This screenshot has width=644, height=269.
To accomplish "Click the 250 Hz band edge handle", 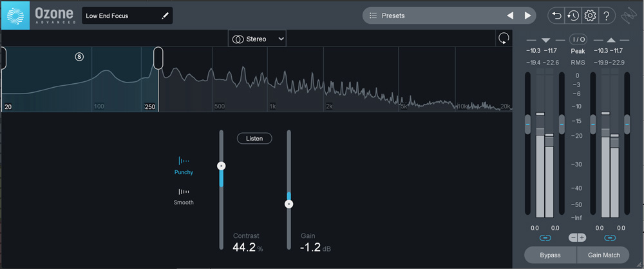I will [x=158, y=58].
